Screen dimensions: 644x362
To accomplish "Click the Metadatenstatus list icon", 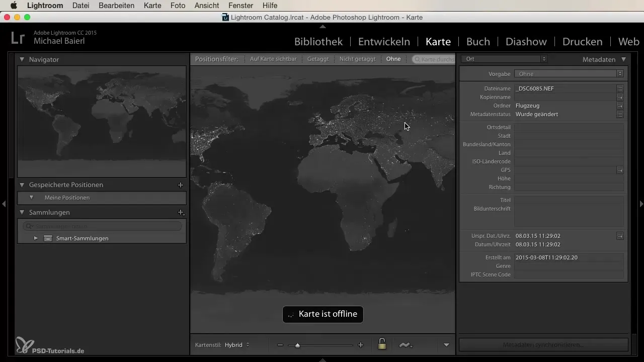I will pyautogui.click(x=620, y=114).
